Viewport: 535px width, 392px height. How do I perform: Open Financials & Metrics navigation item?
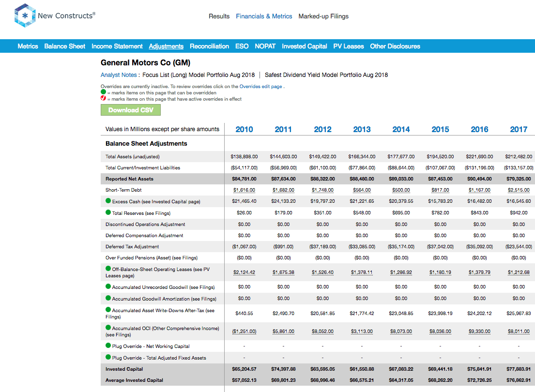264,16
